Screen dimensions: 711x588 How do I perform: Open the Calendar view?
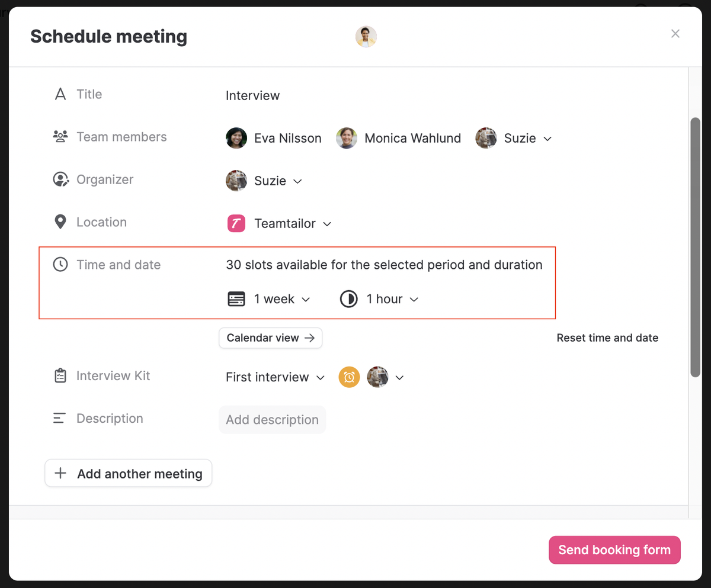[270, 338]
